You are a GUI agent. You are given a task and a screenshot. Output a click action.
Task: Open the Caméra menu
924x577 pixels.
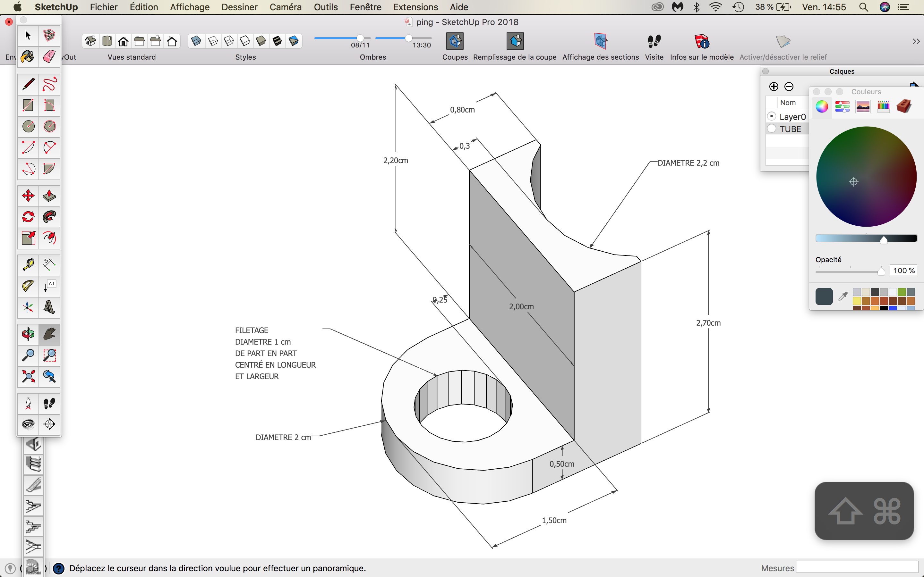click(285, 7)
